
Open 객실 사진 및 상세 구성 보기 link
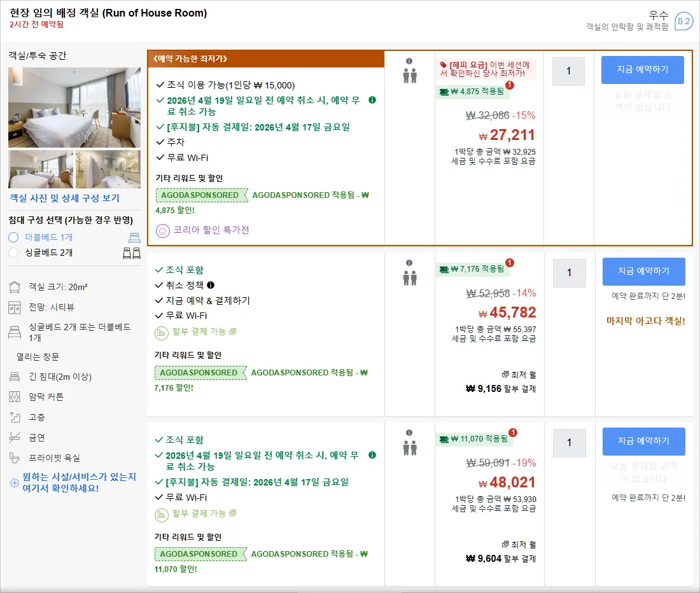65,198
